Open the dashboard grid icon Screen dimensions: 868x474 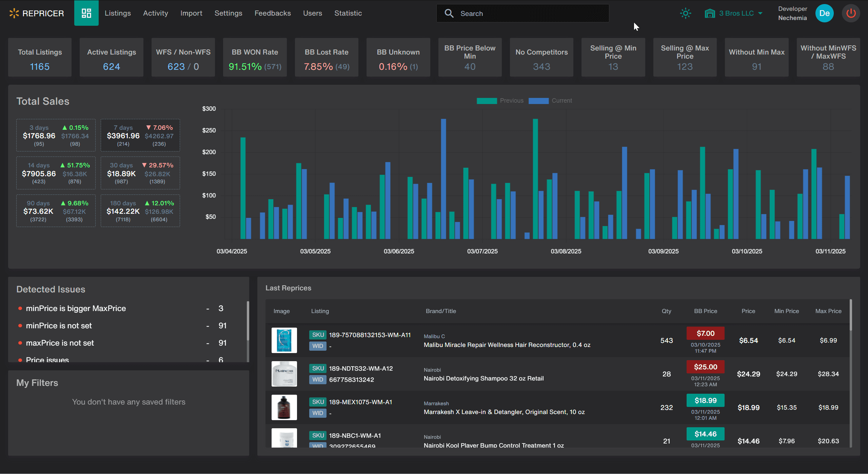tap(86, 13)
